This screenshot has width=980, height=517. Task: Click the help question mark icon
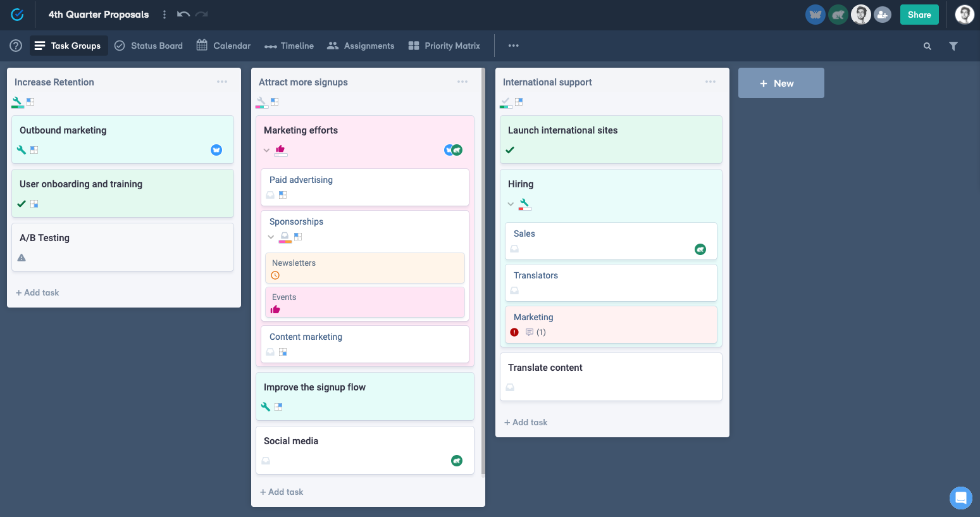point(16,46)
